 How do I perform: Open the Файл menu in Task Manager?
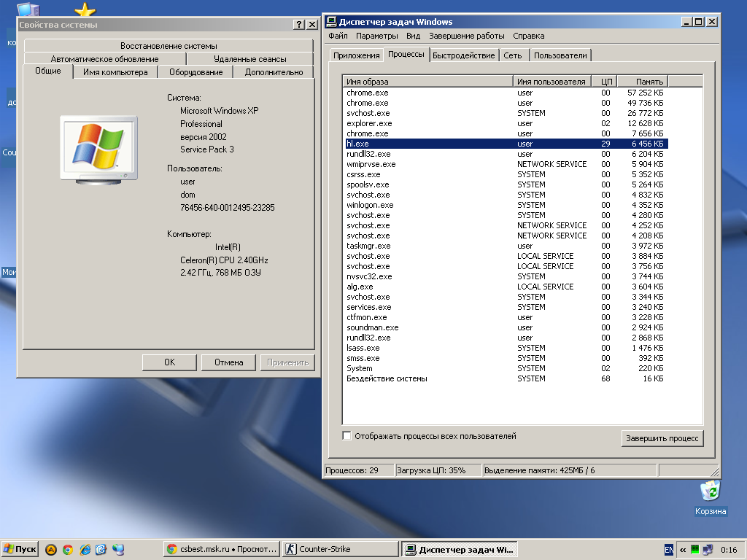(x=338, y=36)
